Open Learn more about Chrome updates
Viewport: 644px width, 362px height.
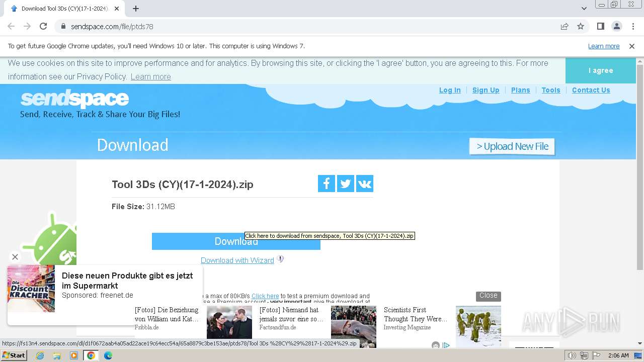click(604, 46)
